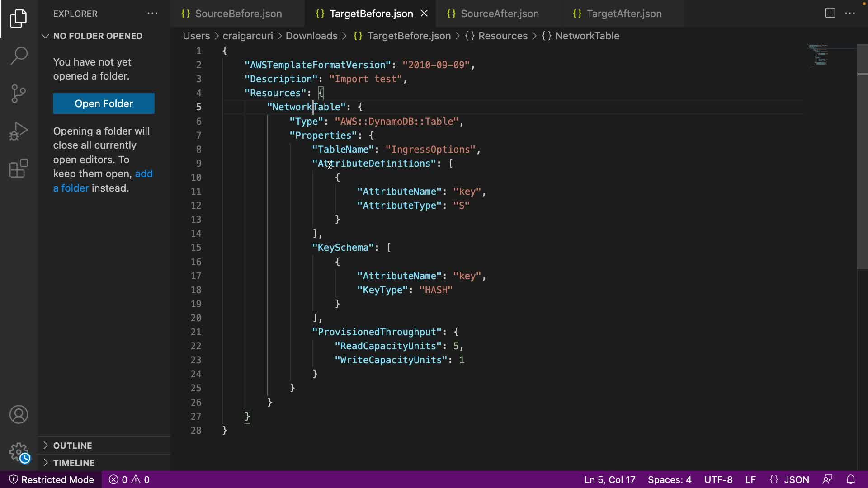Click the Explorer files icon
This screenshot has width=868, height=488.
[x=19, y=19]
